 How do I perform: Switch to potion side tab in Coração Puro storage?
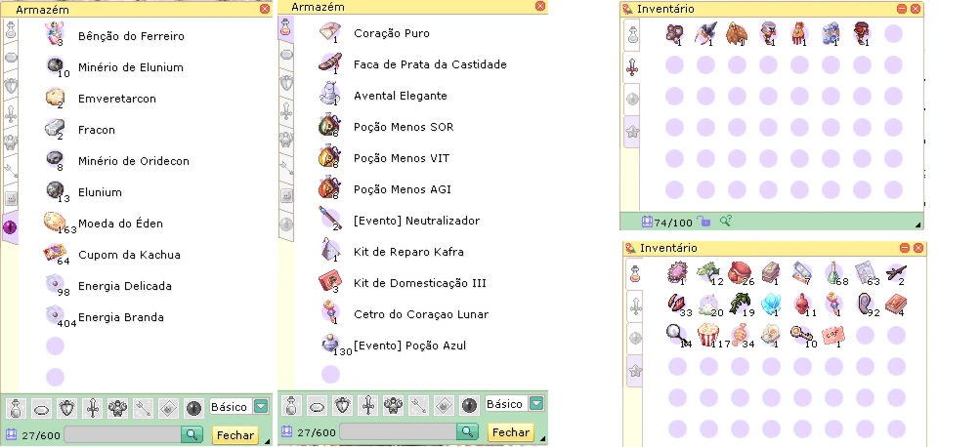click(x=285, y=27)
